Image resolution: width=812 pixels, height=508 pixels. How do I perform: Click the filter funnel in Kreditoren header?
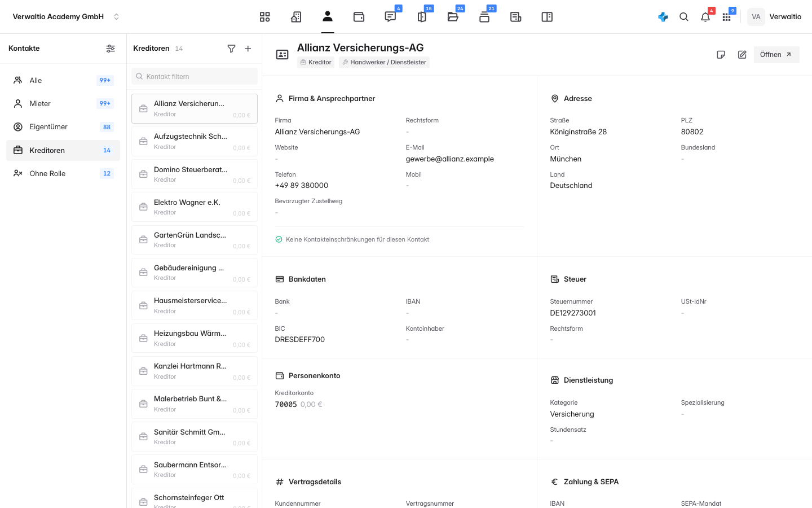tap(231, 49)
